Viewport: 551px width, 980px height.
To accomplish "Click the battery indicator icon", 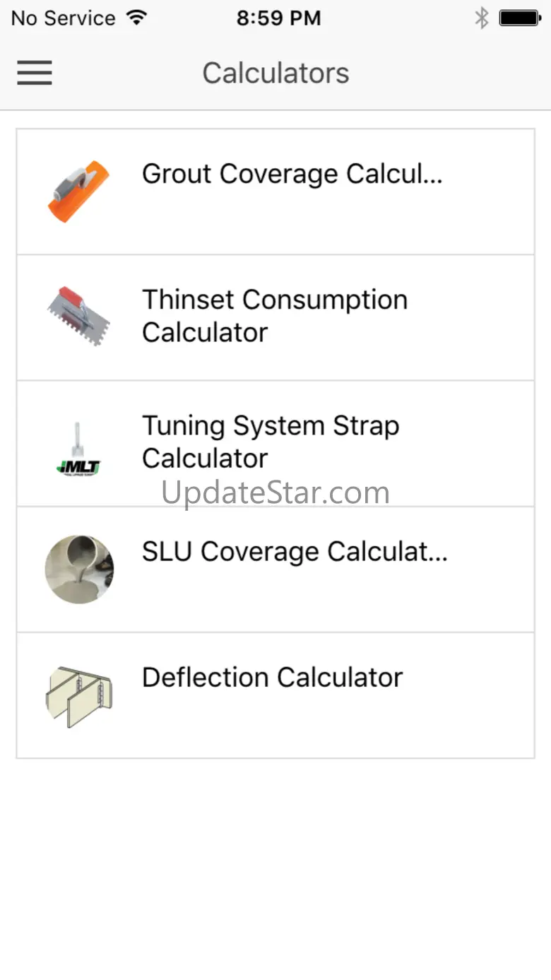I will [x=519, y=18].
